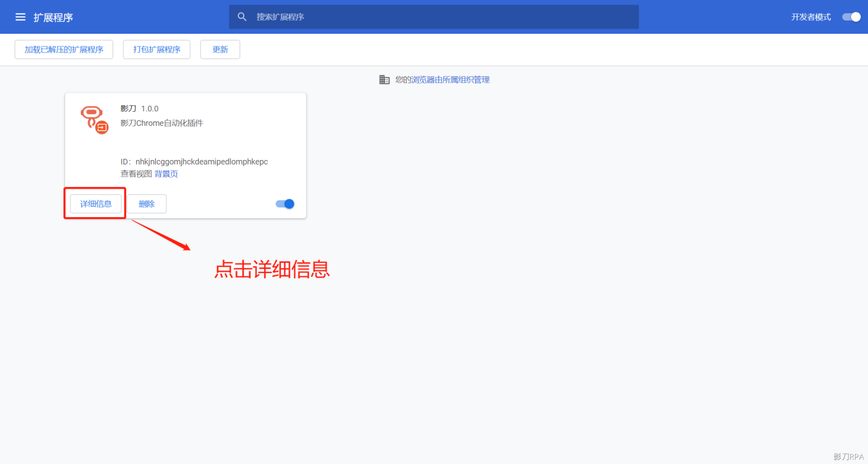Toggle 开发者模式 developer mode switch
Image resolution: width=868 pixels, height=464 pixels.
coord(852,17)
